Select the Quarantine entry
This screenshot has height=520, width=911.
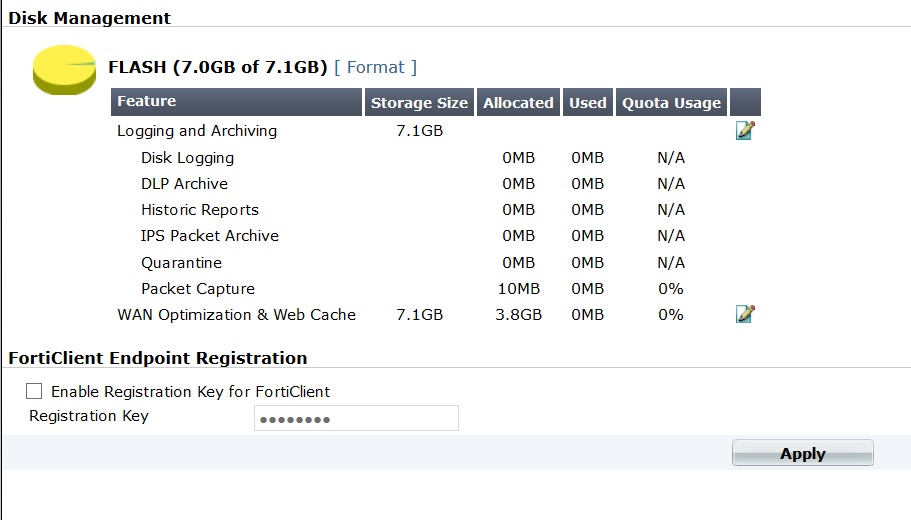pyautogui.click(x=181, y=263)
